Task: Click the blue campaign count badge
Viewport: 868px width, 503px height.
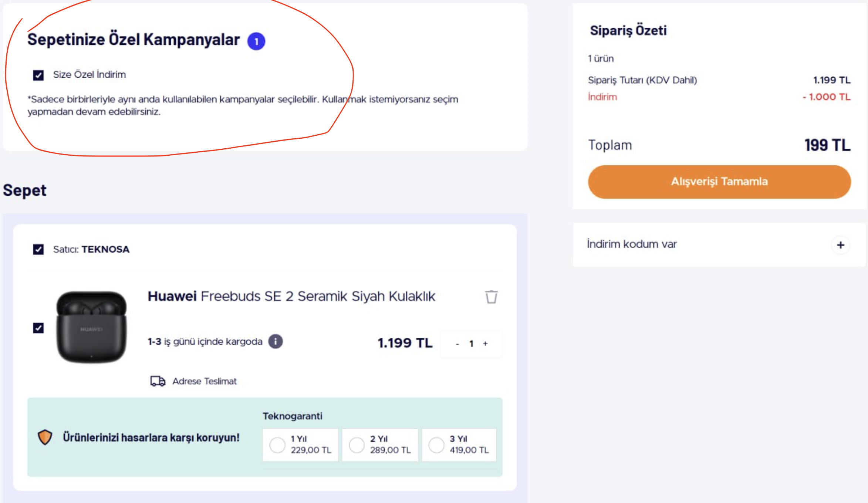Action: (x=256, y=41)
